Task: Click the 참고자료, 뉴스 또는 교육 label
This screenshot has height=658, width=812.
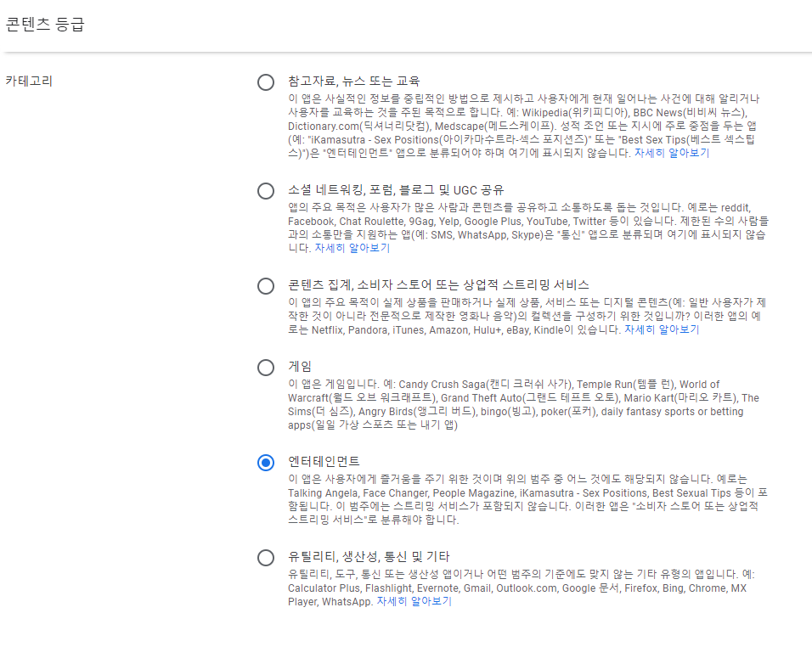Action: (x=353, y=81)
